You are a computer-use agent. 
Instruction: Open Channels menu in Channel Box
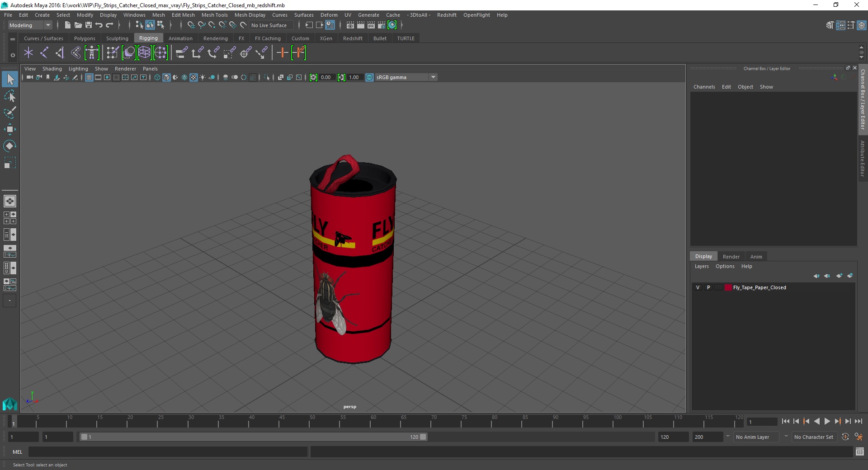704,87
